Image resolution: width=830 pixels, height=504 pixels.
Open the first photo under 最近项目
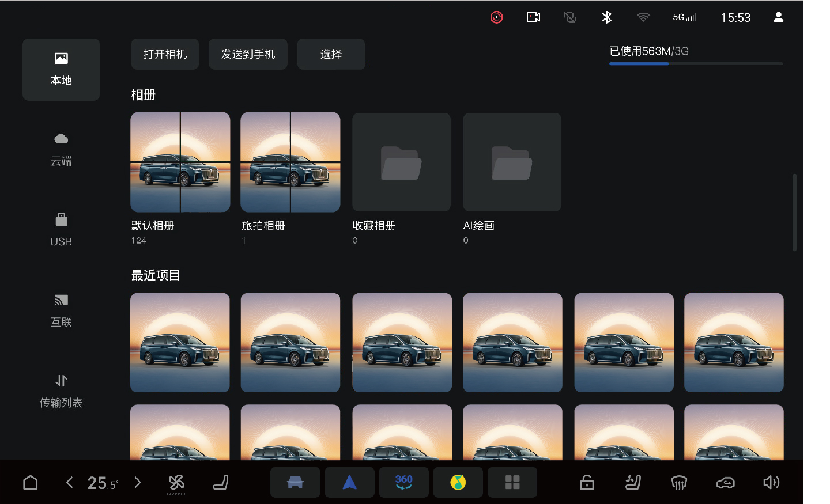point(180,343)
